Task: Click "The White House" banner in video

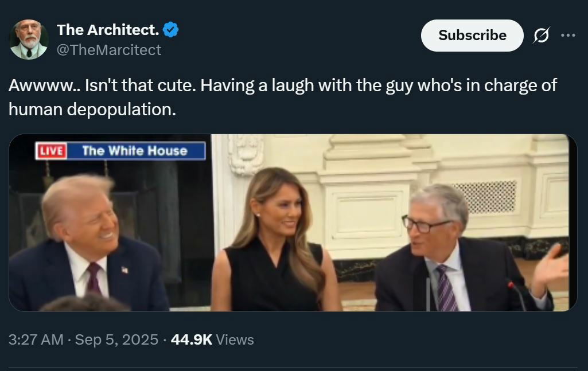Action: coord(135,151)
